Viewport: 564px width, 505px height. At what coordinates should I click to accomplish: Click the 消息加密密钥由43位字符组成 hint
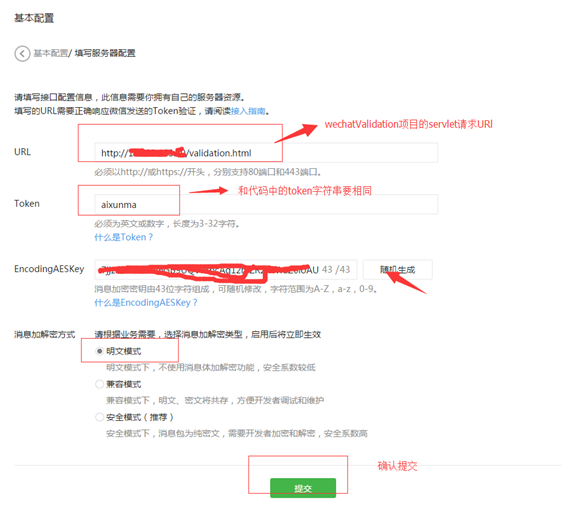(x=236, y=289)
